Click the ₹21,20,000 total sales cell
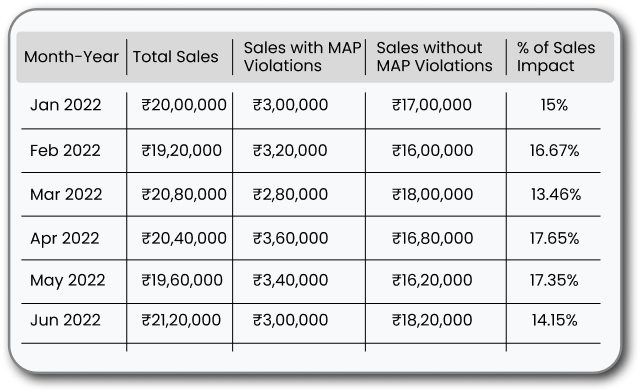The image size is (640, 392). coord(181,320)
